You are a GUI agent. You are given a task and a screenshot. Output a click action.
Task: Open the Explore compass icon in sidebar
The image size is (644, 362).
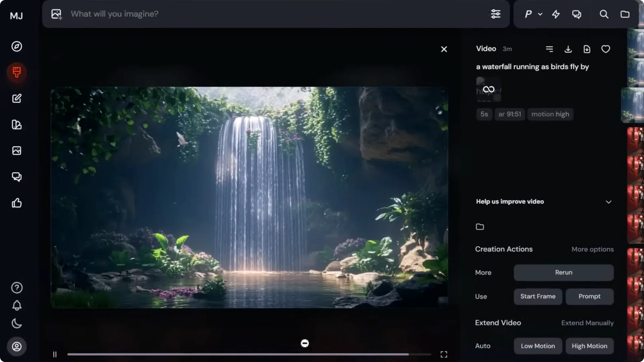(x=17, y=47)
